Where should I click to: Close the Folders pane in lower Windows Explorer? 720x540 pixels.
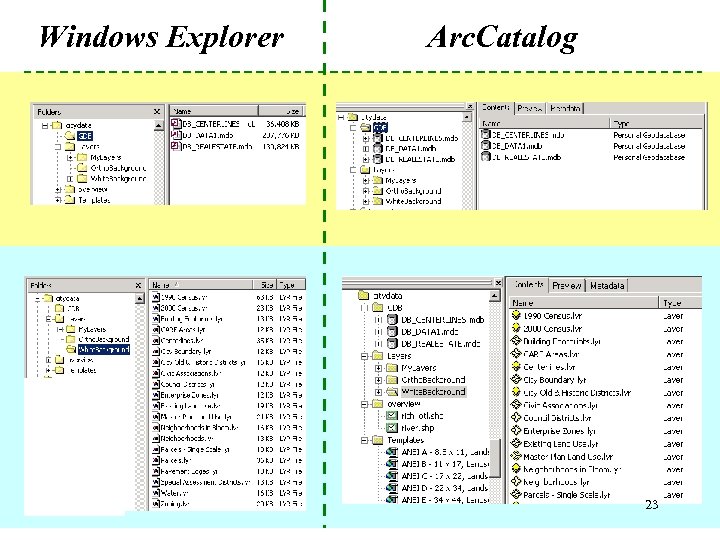(138, 285)
